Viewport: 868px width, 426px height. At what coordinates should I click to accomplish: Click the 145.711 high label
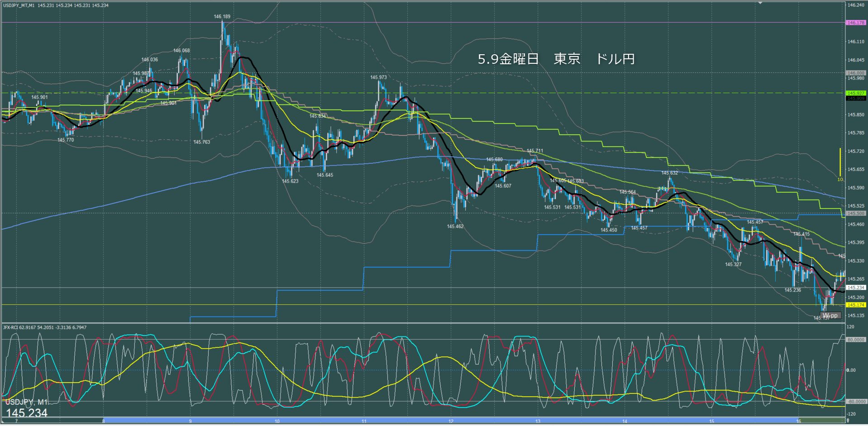(x=534, y=151)
